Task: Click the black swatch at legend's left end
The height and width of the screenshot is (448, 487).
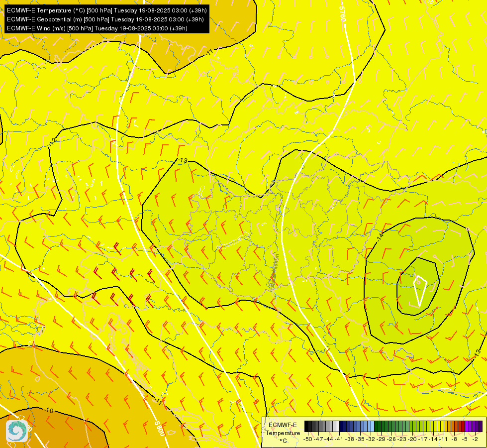Action: [x=306, y=426]
